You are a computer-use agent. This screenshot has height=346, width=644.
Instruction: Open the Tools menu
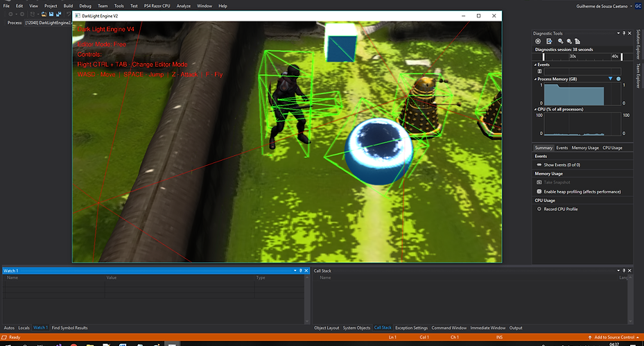tap(119, 6)
